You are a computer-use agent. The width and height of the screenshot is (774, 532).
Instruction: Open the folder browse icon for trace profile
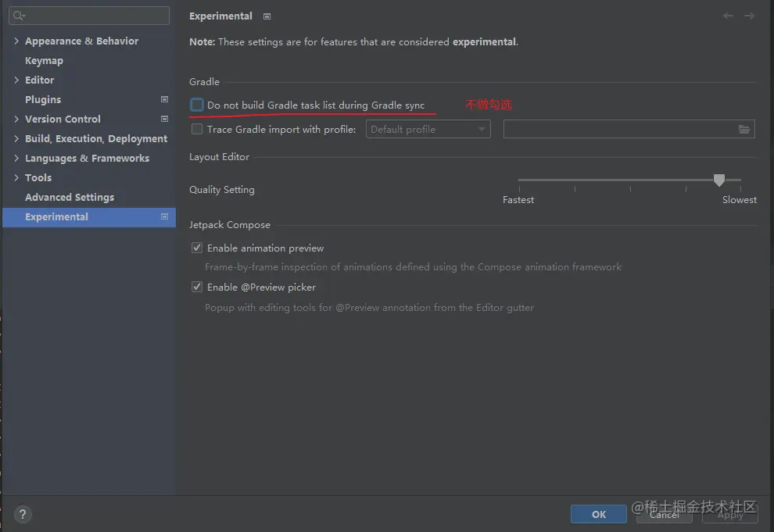(744, 129)
